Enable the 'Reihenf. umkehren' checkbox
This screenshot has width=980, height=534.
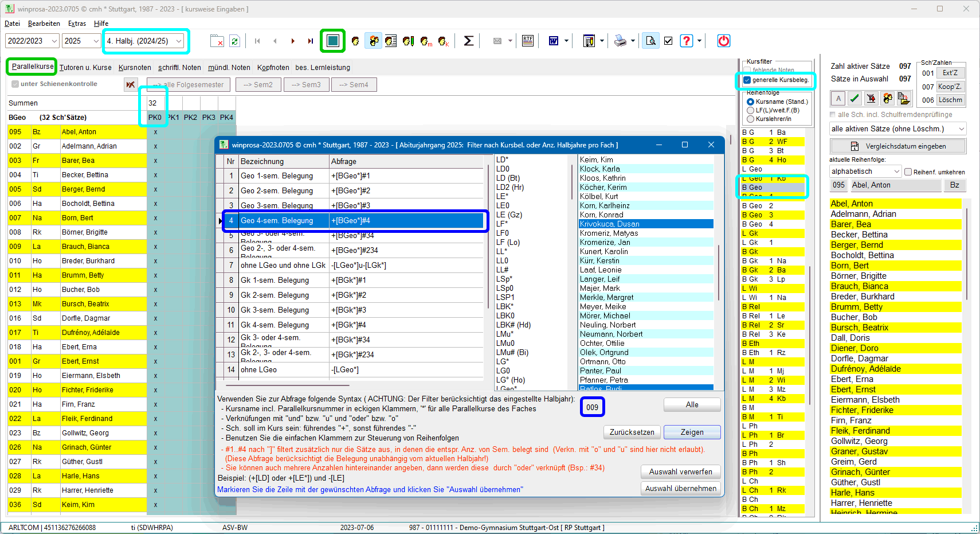(x=908, y=171)
